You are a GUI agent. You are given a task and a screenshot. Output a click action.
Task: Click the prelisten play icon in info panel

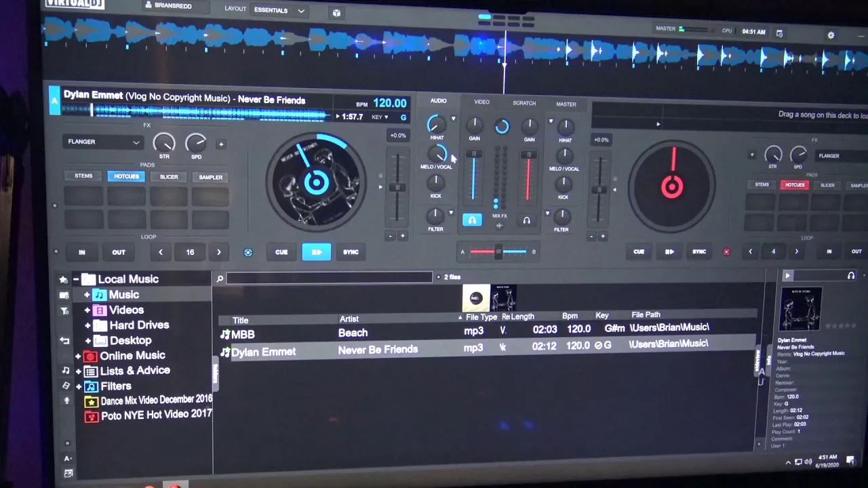point(787,276)
